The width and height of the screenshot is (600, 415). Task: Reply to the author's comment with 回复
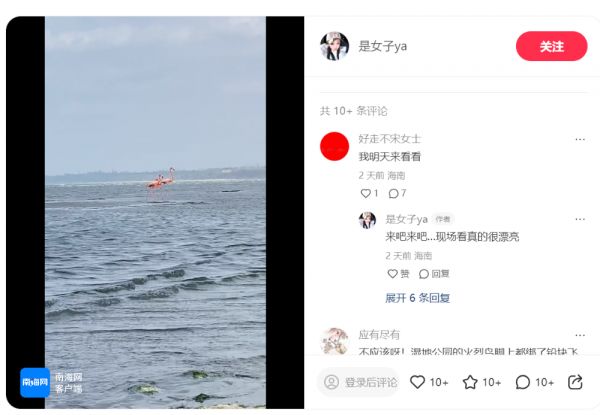pyautogui.click(x=434, y=274)
